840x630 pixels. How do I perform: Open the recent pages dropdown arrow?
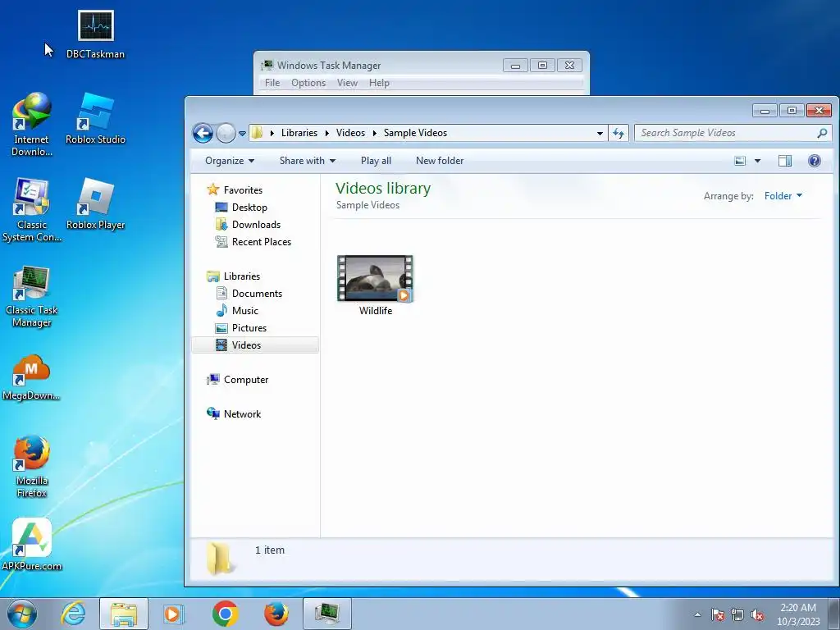click(x=242, y=134)
